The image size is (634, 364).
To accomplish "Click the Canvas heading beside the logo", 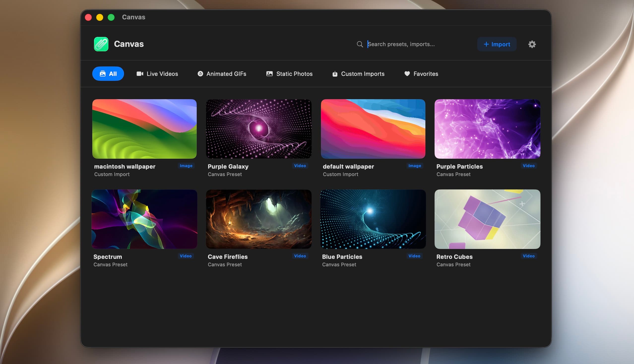I will coord(129,44).
